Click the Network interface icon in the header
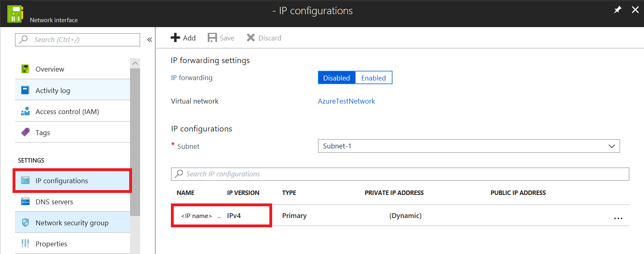This screenshot has height=254, width=644. 15,14
